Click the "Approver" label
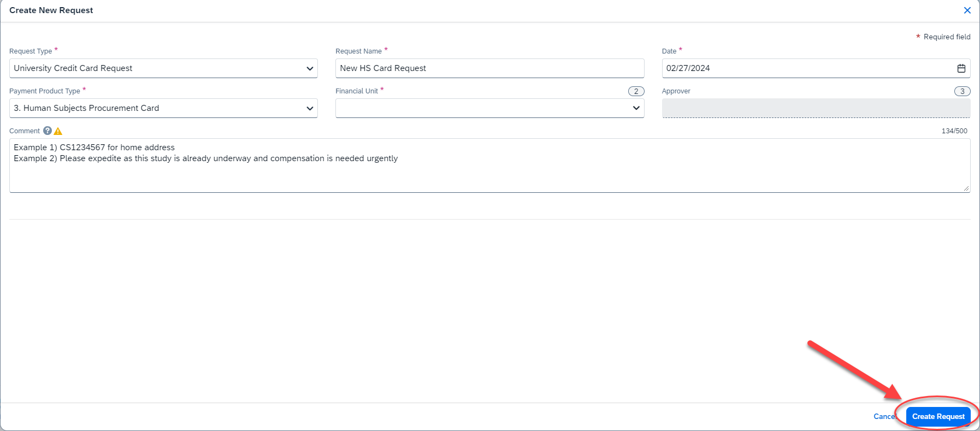 pyautogui.click(x=676, y=91)
